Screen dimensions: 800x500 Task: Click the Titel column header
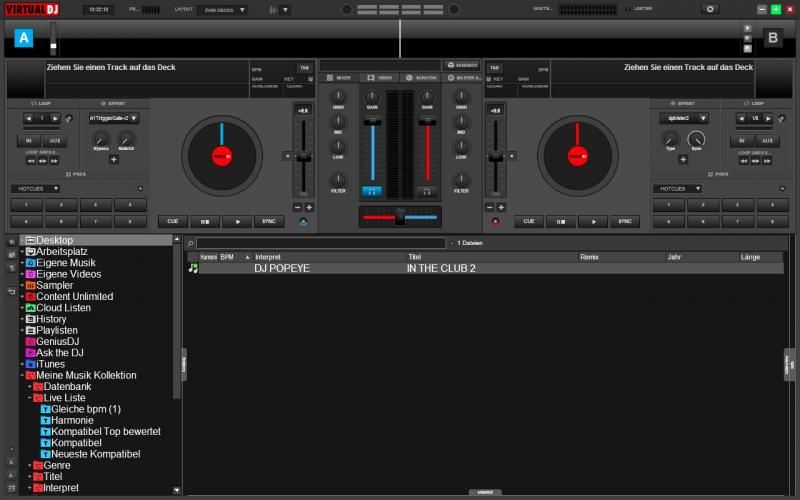click(492, 257)
